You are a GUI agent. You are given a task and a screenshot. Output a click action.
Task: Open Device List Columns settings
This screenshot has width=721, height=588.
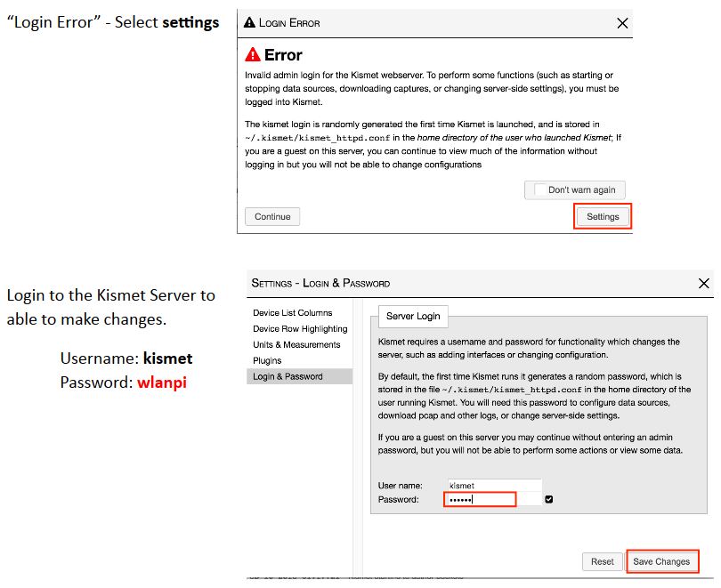coord(293,313)
